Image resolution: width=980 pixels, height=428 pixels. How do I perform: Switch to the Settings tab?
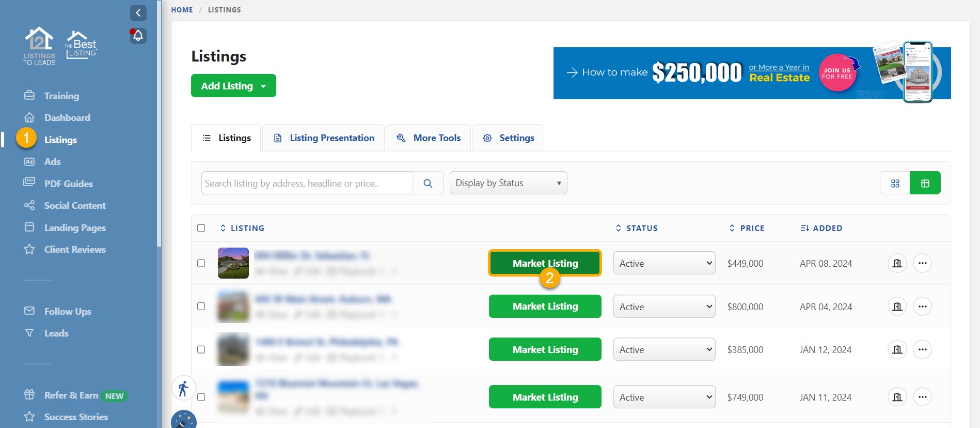click(x=508, y=138)
